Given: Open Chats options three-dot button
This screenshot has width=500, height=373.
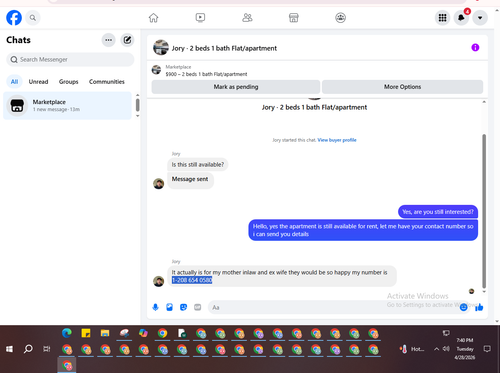Looking at the screenshot, I should (108, 40).
